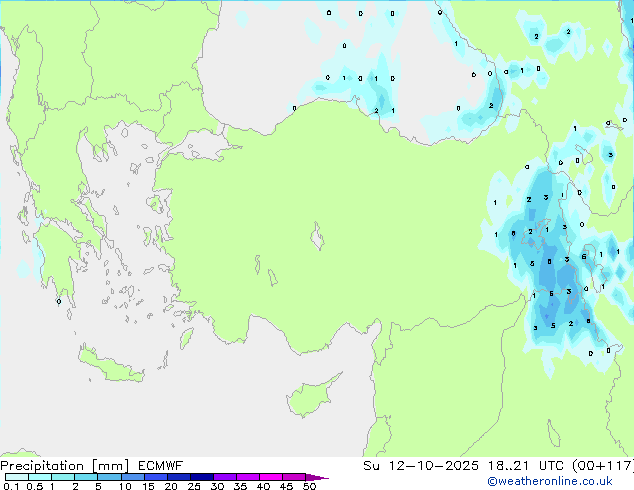Click the island of Cyprus on the map

pyautogui.click(x=309, y=396)
